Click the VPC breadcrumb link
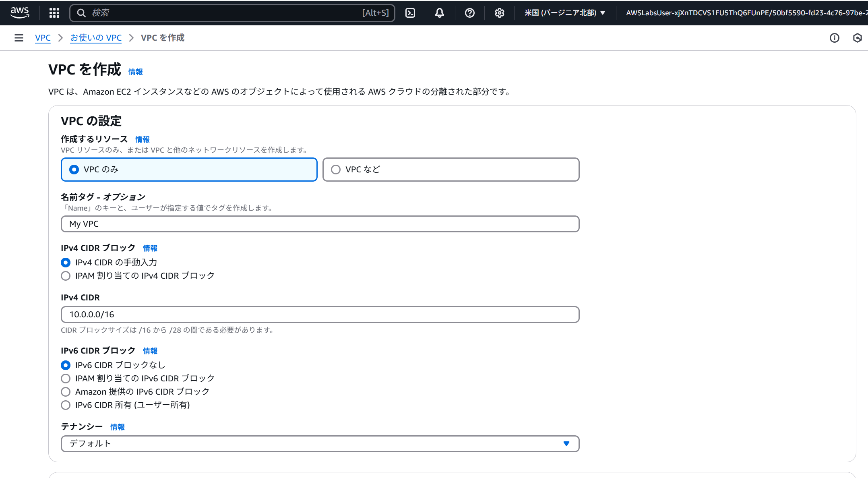The image size is (868, 478). (x=43, y=38)
